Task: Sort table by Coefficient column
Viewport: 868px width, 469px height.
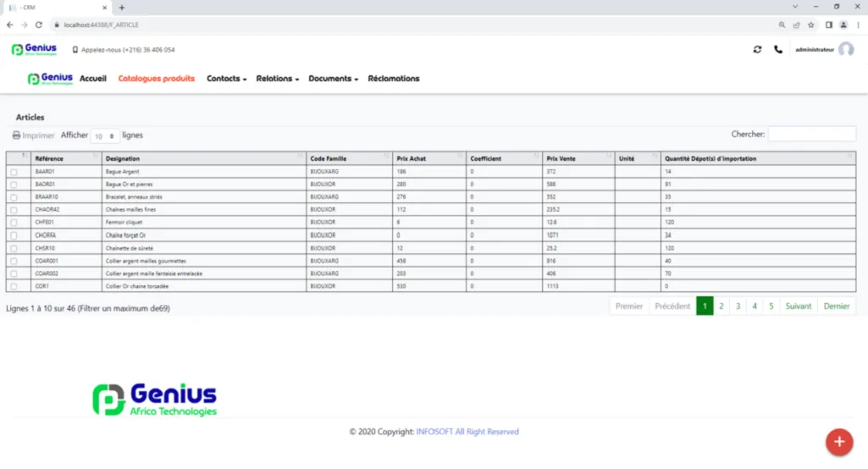Action: 504,158
